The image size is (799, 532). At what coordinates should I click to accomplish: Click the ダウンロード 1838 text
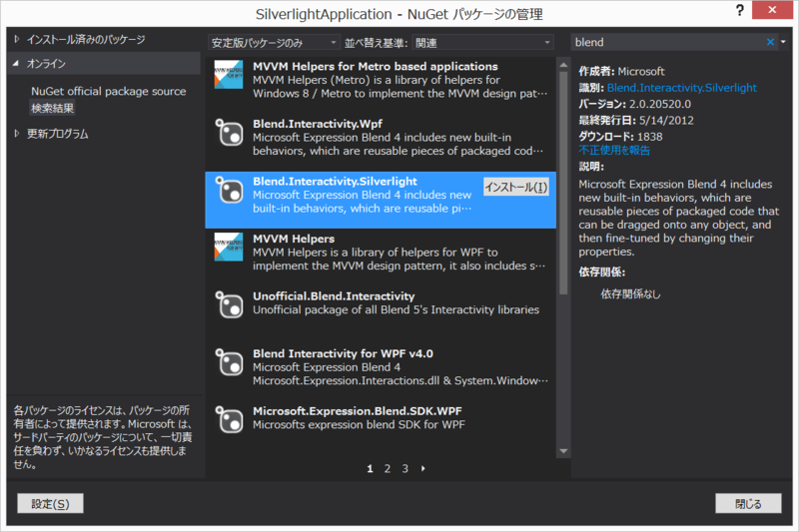pos(620,137)
